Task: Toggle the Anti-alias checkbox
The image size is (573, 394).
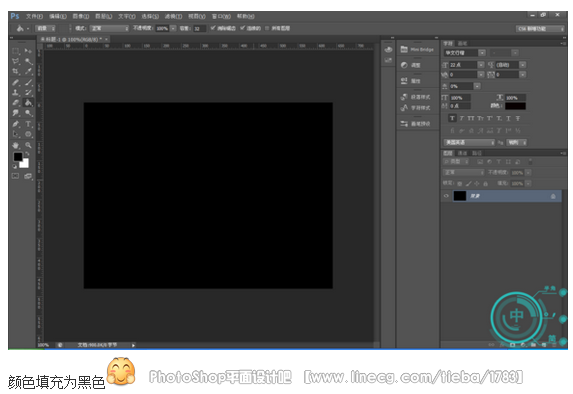Action: pyautogui.click(x=213, y=28)
